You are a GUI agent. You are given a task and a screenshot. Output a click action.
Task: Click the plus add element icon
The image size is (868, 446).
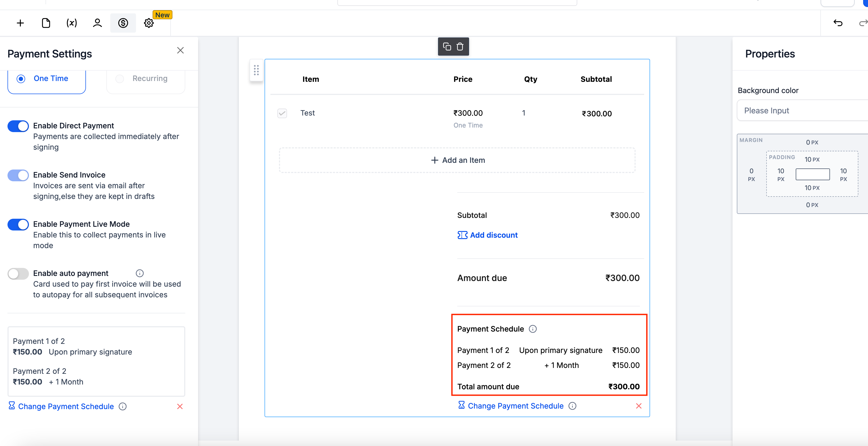pos(20,23)
